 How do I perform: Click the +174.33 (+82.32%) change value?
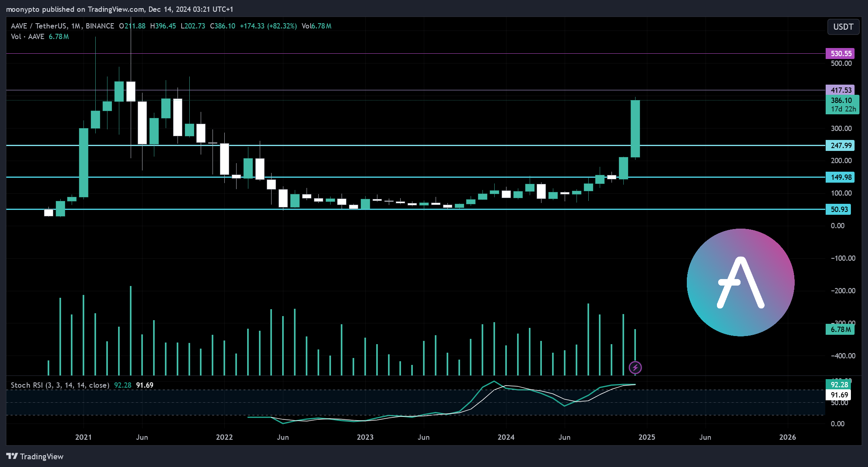tap(268, 26)
